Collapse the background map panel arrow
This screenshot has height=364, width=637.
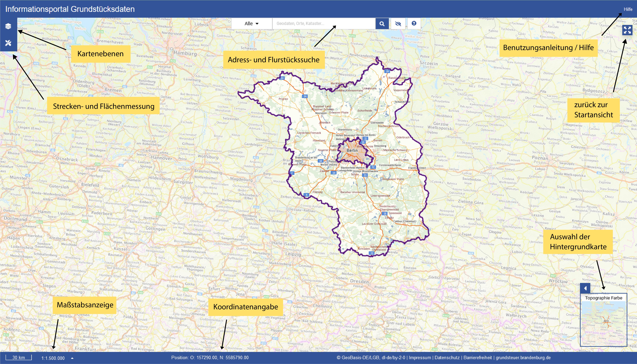click(585, 288)
